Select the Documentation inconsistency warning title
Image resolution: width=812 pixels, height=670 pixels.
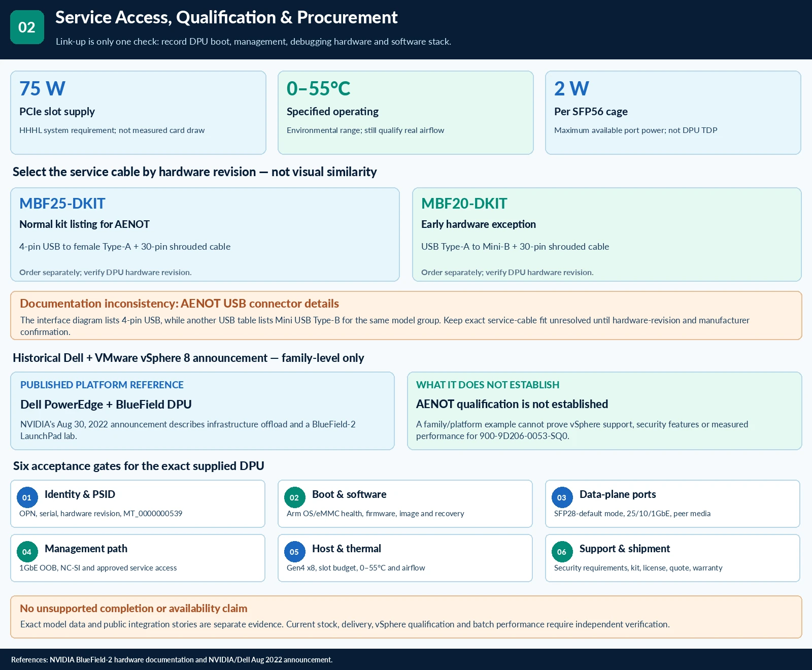coord(179,304)
